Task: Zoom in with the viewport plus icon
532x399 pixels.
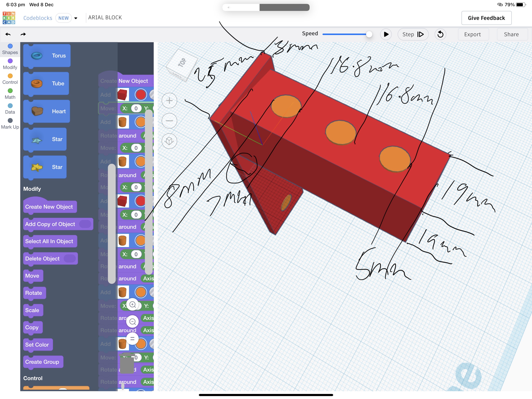Action: point(169,101)
